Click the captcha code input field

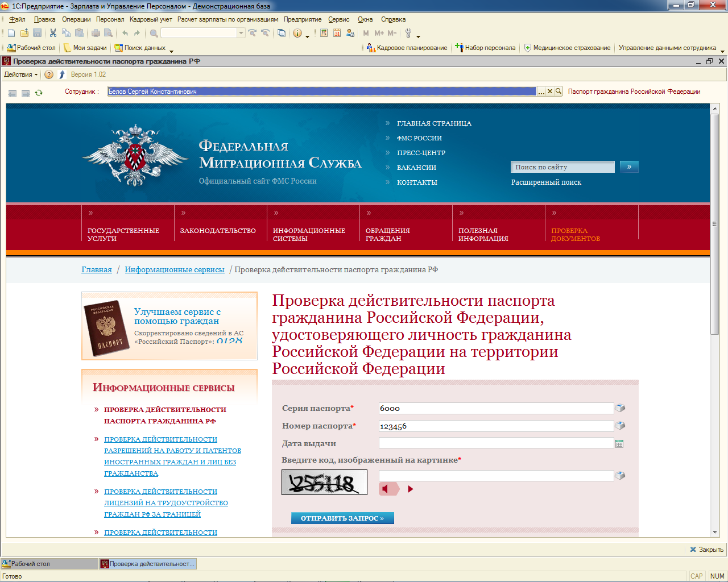(x=496, y=476)
